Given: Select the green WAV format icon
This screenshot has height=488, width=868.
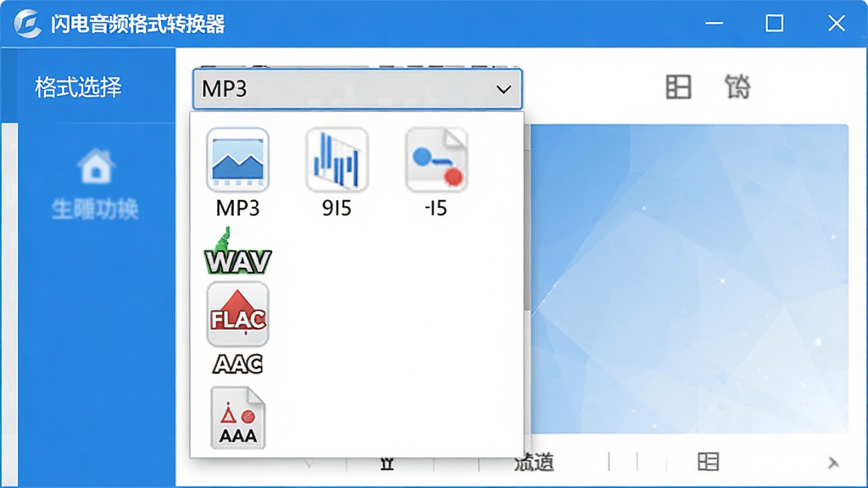Looking at the screenshot, I should [238, 252].
